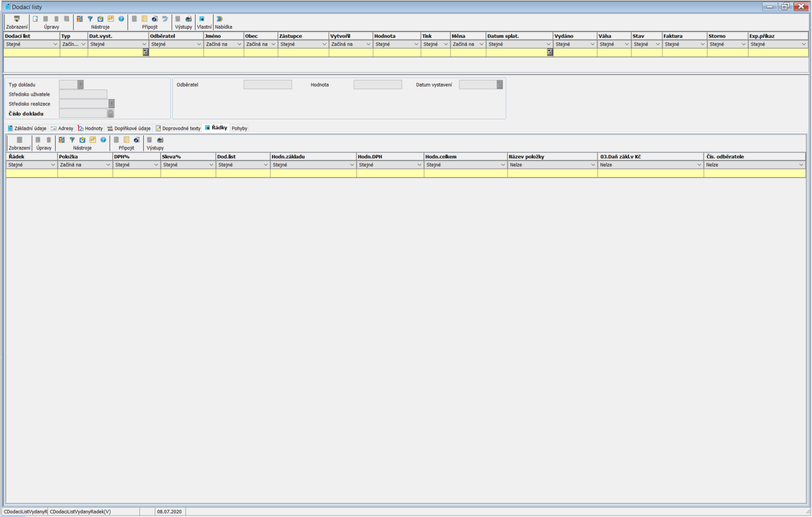The image size is (812, 517).
Task: Click the checklist icon in top Připojit group
Action: 144,19
